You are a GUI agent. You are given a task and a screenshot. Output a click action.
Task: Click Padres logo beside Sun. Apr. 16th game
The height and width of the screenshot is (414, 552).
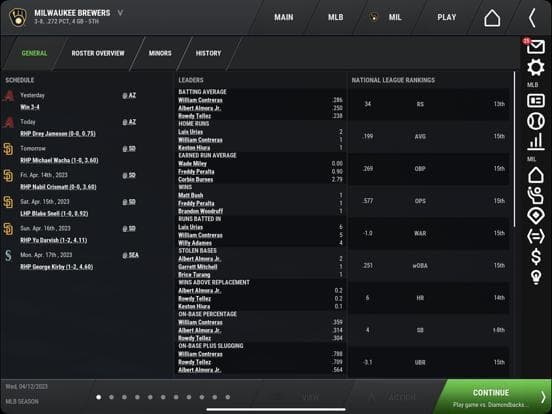pyautogui.click(x=8, y=229)
